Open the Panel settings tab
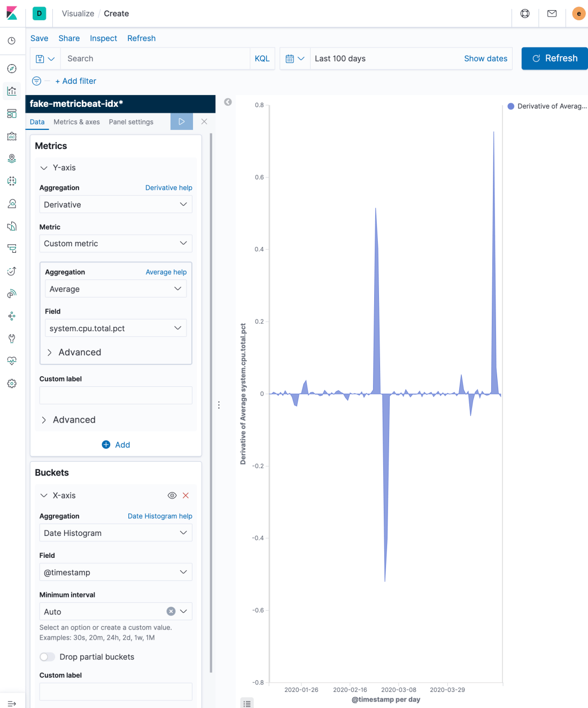 [x=131, y=122]
